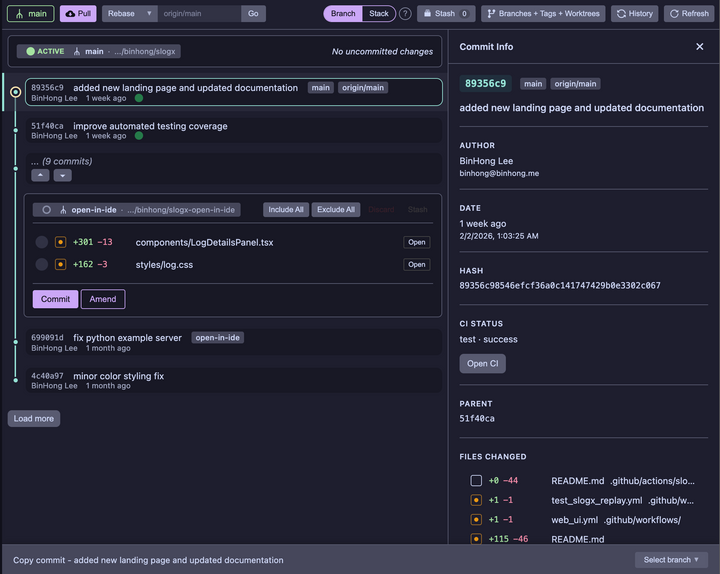Click green CI status dot on commit 89356c9
The width and height of the screenshot is (720, 574).
139,98
